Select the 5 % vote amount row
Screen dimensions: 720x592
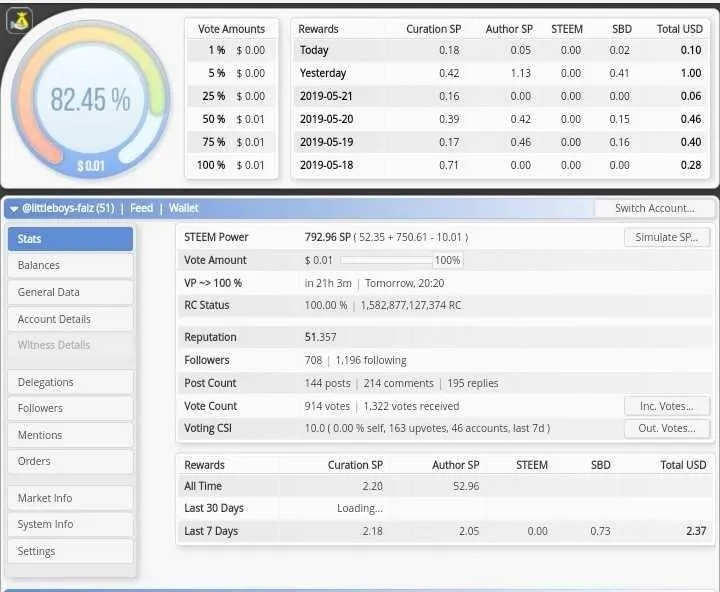231,73
